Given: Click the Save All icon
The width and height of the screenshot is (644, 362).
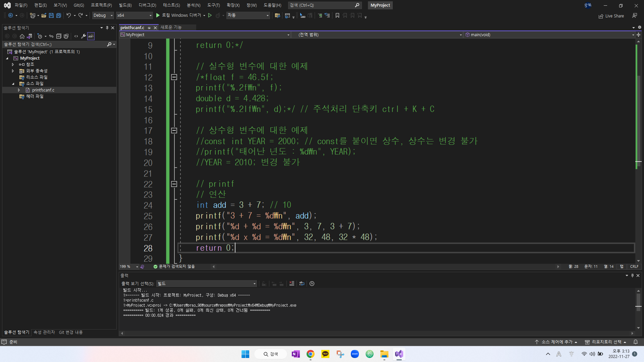Looking at the screenshot, I should (x=58, y=15).
